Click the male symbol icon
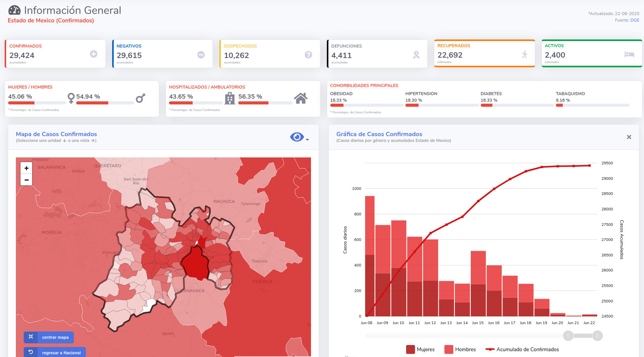 tap(140, 98)
